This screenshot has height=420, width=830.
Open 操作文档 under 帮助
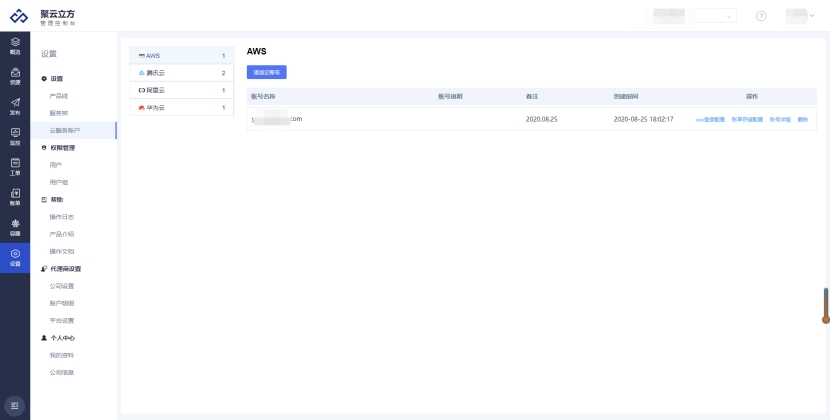(62, 251)
